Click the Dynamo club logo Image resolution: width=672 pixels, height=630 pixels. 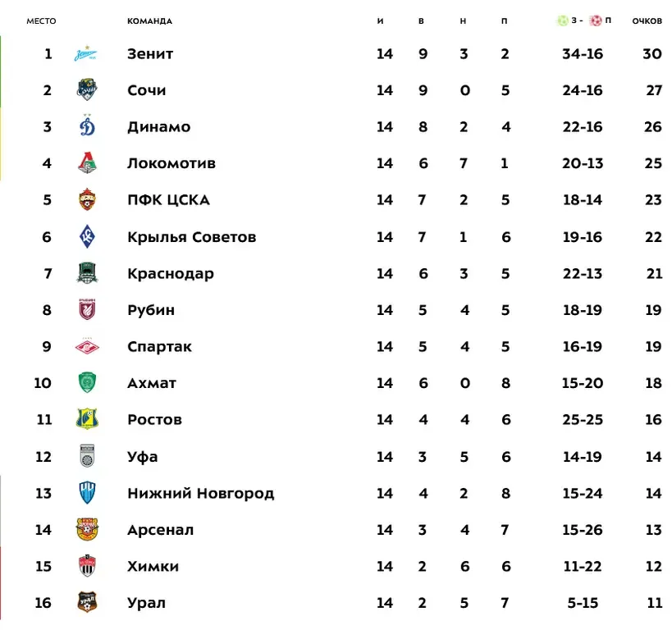click(87, 126)
